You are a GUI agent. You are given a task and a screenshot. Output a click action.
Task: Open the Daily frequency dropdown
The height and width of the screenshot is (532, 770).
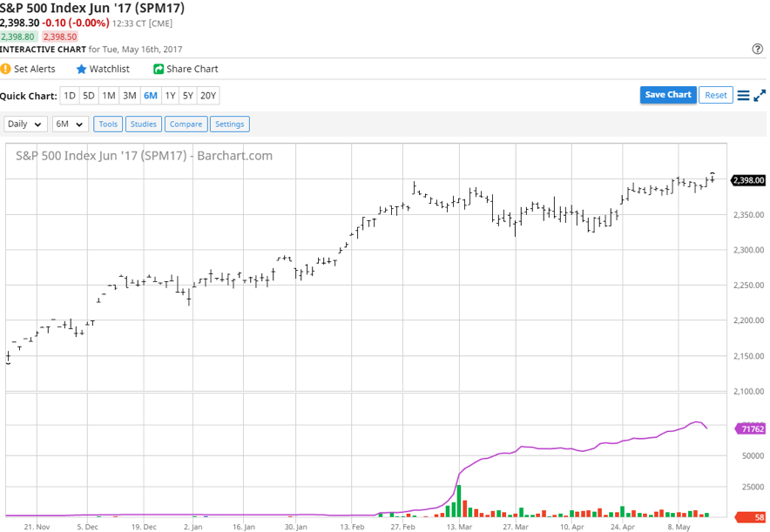(25, 125)
